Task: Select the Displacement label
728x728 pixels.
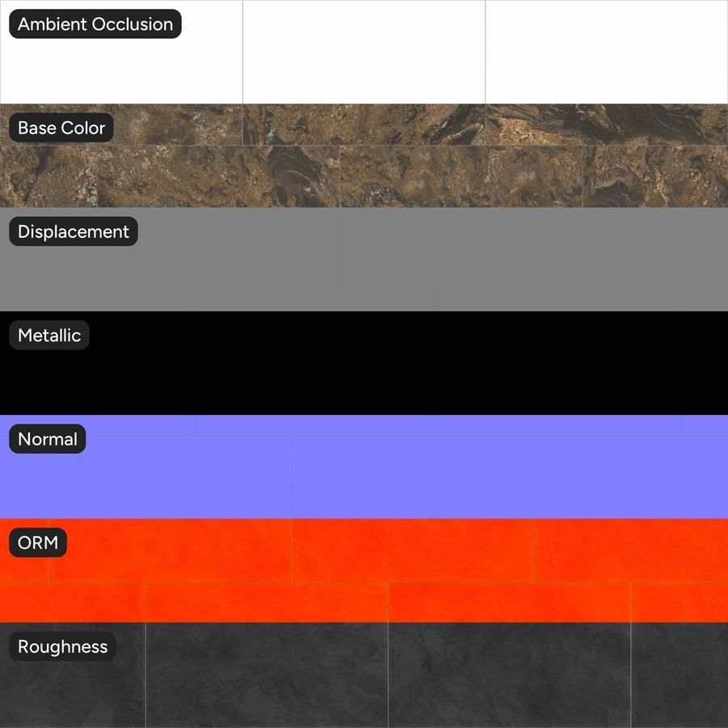Action: pos(74,231)
